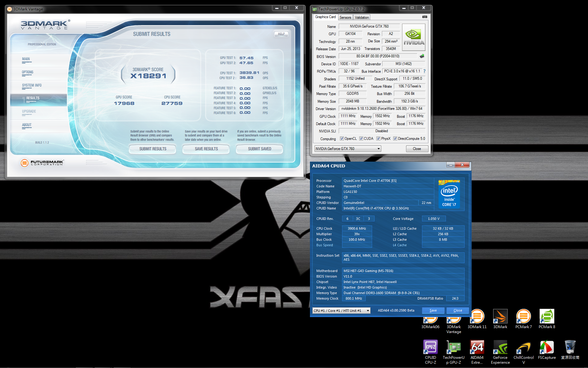Switch to the Validation tab

click(x=362, y=17)
